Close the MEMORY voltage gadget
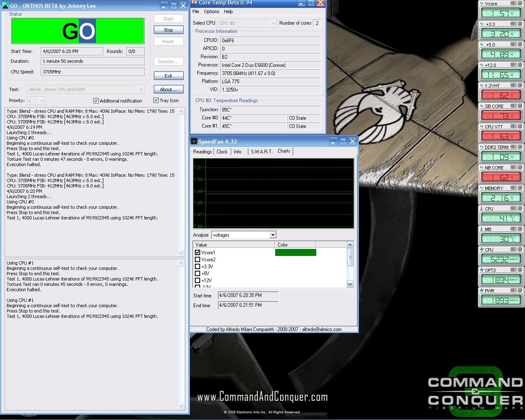Viewport: 525px width, 420px height. pyautogui.click(x=519, y=188)
